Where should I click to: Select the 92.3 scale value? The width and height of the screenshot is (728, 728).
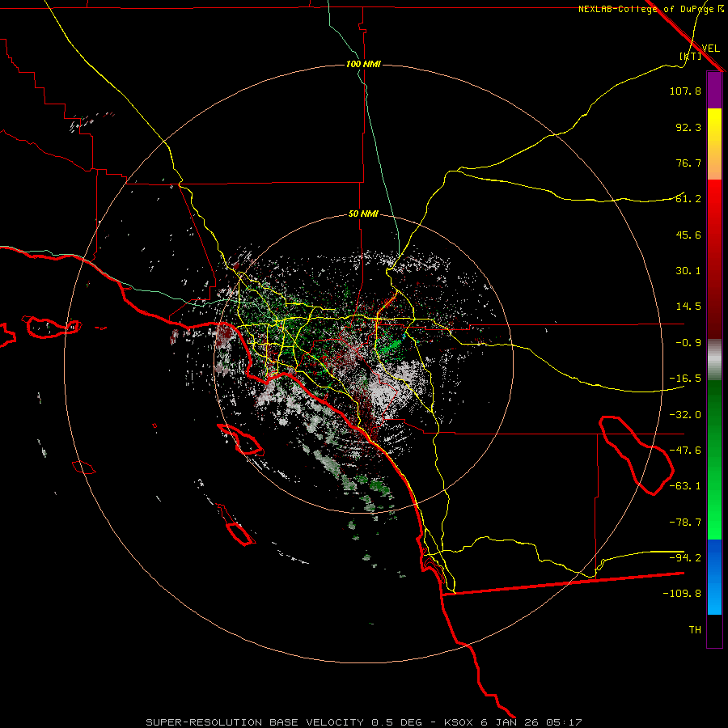coord(688,127)
